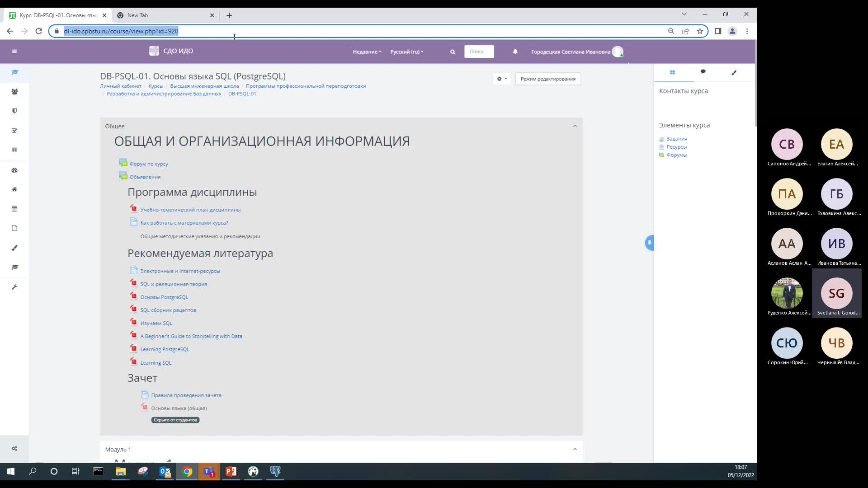Open the Объявления forum

145,177
